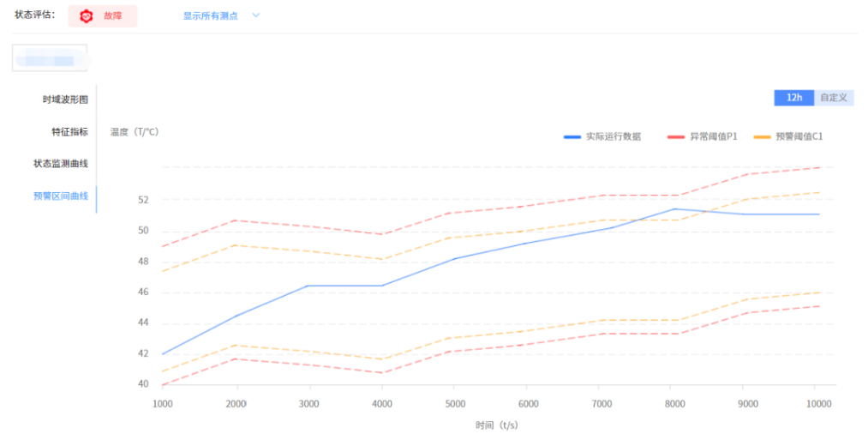Hide the 实际运行数据 series label

click(614, 136)
